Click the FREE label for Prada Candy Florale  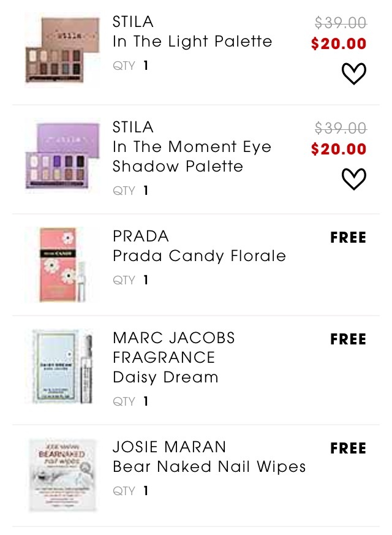pyautogui.click(x=348, y=238)
